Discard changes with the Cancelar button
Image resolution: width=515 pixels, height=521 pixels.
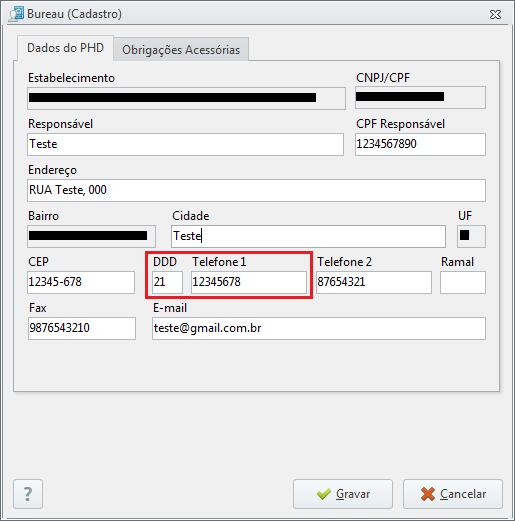[x=453, y=494]
